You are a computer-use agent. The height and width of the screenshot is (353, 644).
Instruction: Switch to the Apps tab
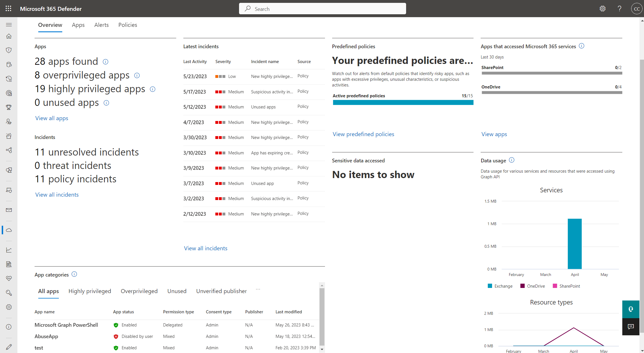tap(78, 25)
